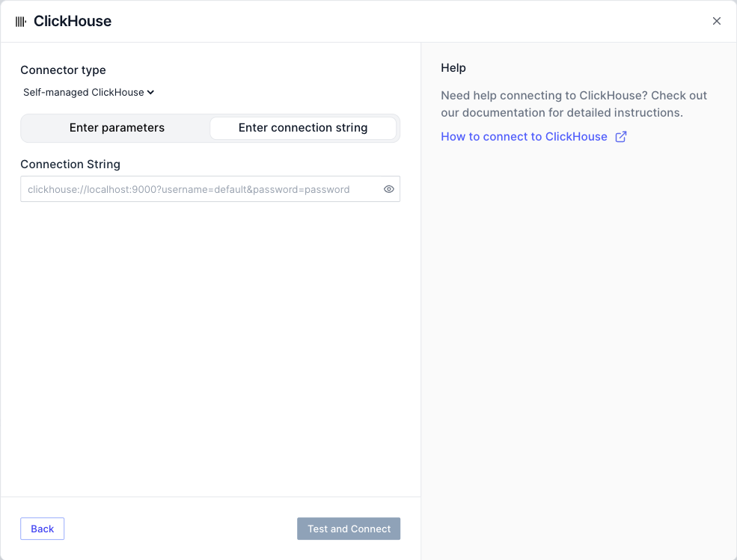
Task: Go back with the Back button
Action: pyautogui.click(x=43, y=529)
